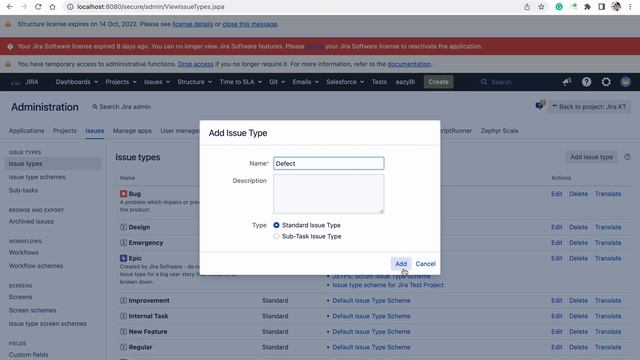Click the green Create button
Image resolution: width=640 pixels, height=360 pixels.
pos(438,82)
